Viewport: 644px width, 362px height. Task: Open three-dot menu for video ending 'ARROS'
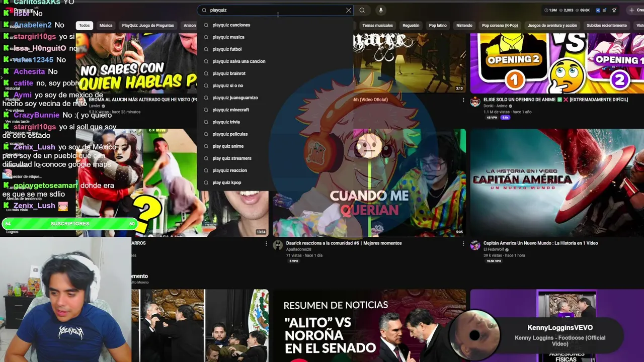click(266, 243)
